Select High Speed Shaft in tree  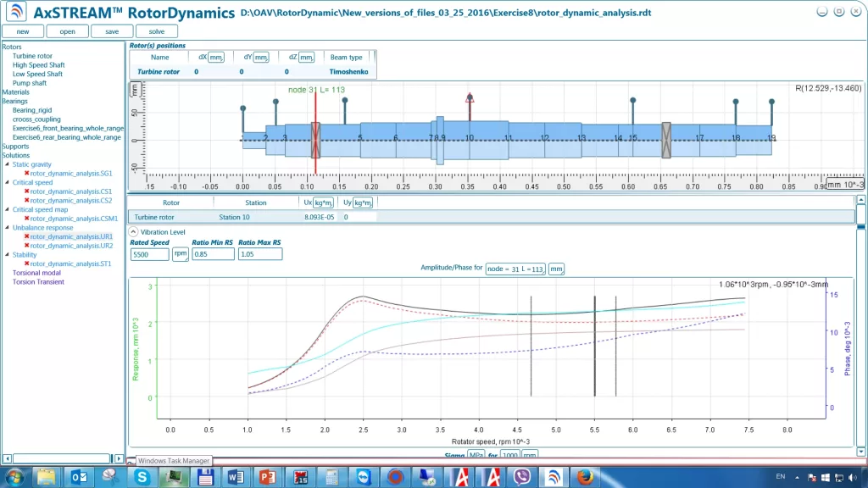[x=39, y=64]
